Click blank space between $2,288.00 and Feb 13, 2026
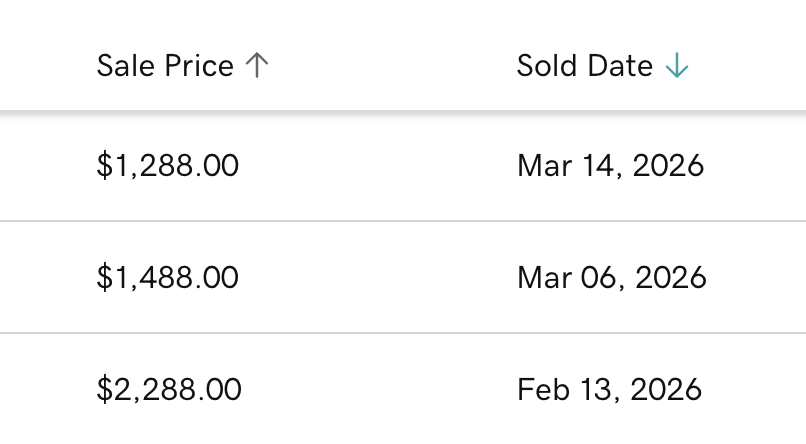Viewport: 806px width, 444px height. click(380, 389)
